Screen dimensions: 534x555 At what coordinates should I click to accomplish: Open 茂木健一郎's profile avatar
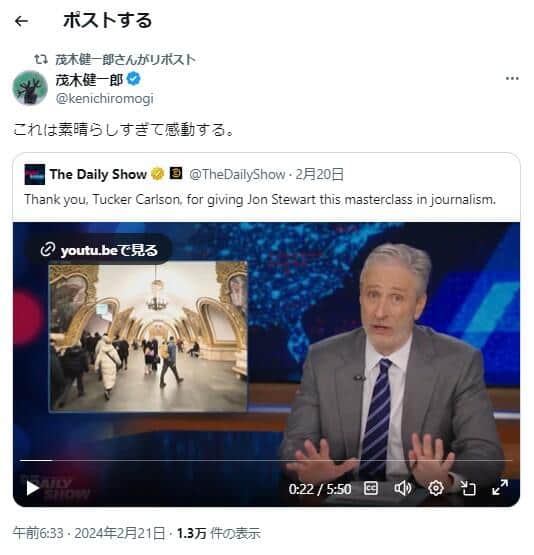coord(30,88)
